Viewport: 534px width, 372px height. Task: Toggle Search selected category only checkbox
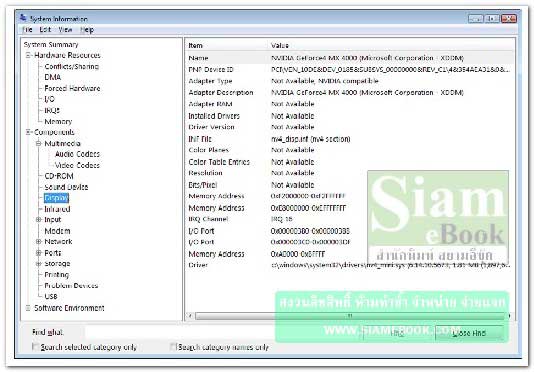coord(35,347)
